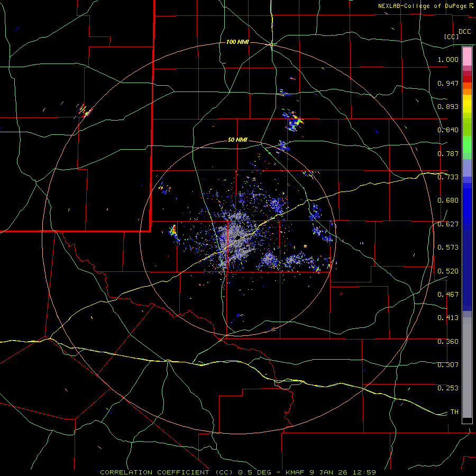Click the 100 NMI range ring label
Viewport: 476px width, 476px height.
tap(237, 42)
